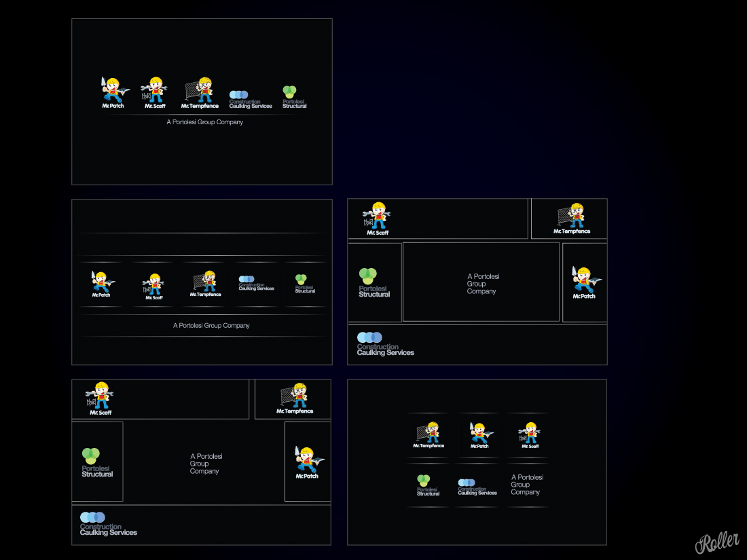Choose Mr. Patch box in the bottom-left mosaic mockup
The width and height of the screenshot is (747, 560).
pos(308,462)
